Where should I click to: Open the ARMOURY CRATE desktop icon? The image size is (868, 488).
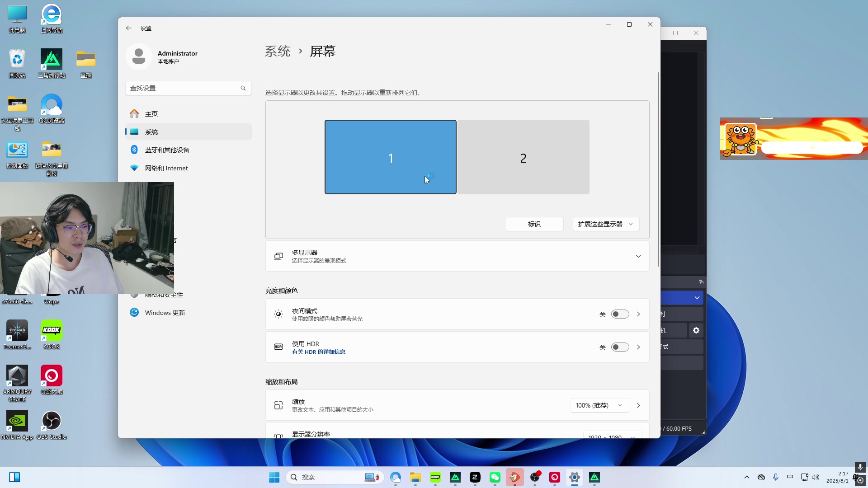[17, 384]
